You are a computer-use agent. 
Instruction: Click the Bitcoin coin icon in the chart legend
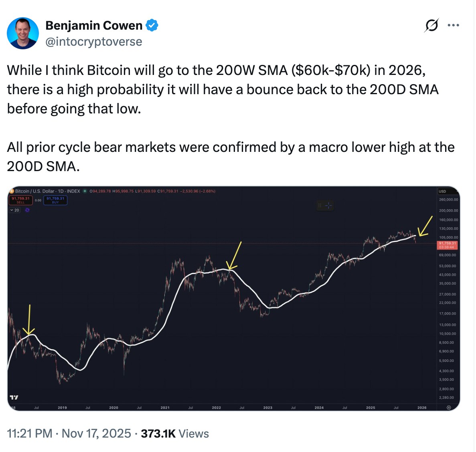pos(12,191)
